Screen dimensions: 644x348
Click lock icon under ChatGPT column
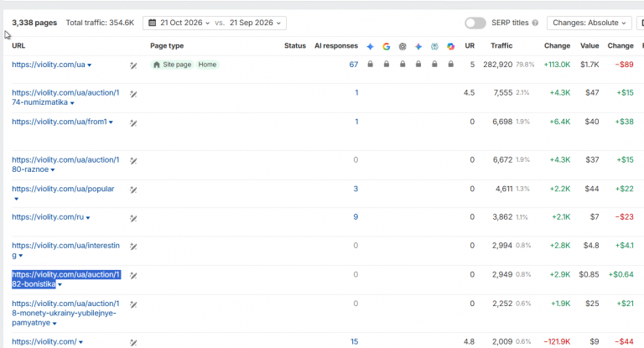[402, 64]
